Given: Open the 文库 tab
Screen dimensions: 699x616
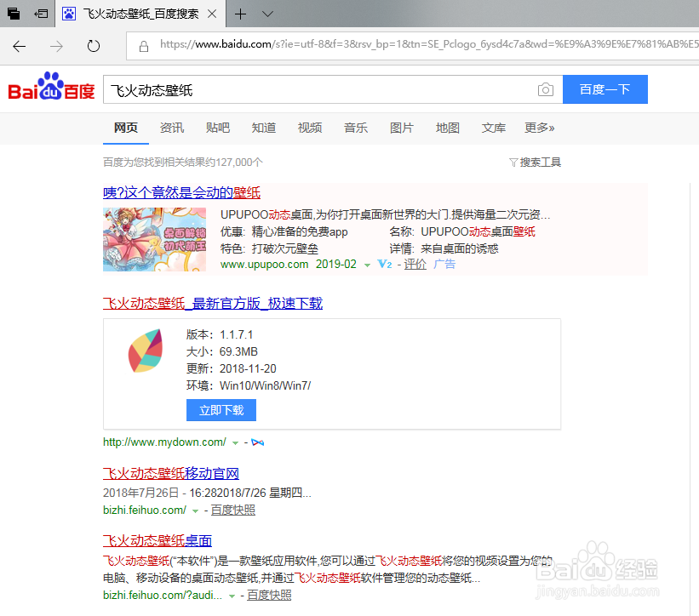Looking at the screenshot, I should click(x=493, y=128).
